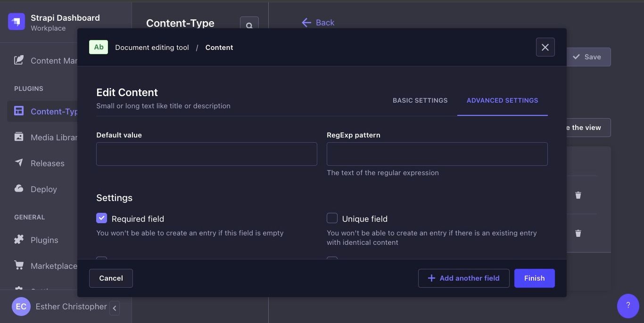Open Deploy cloud icon
The image size is (644, 323).
[x=19, y=189]
